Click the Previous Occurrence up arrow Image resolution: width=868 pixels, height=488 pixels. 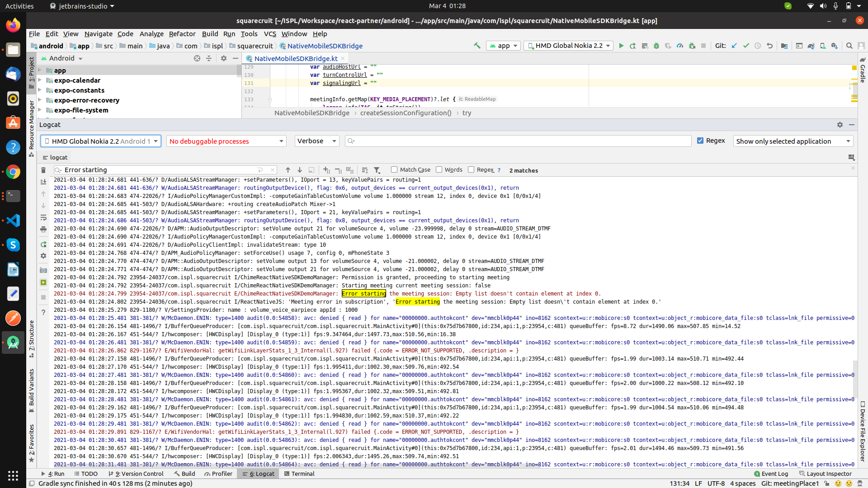click(x=288, y=170)
